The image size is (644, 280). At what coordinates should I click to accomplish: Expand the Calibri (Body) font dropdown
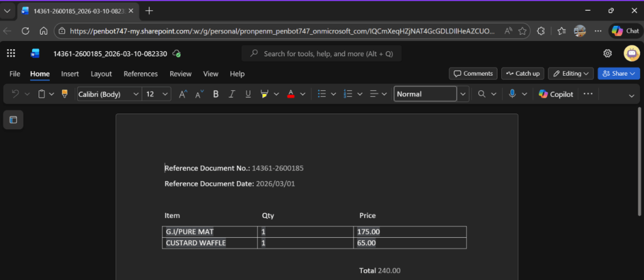point(136,94)
